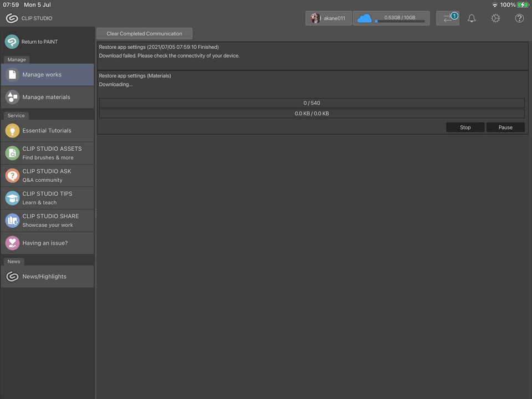Screen dimensions: 532x399
Task: Pause the materials download
Action: pos(505,127)
